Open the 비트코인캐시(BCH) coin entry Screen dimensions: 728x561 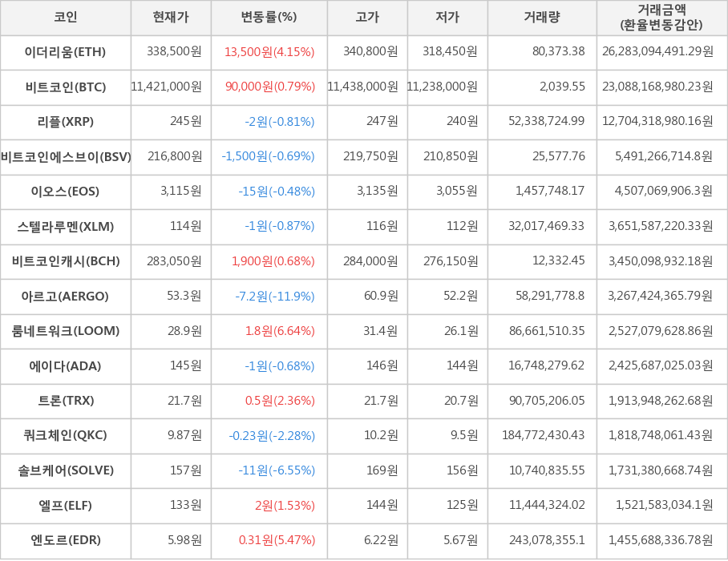point(66,261)
